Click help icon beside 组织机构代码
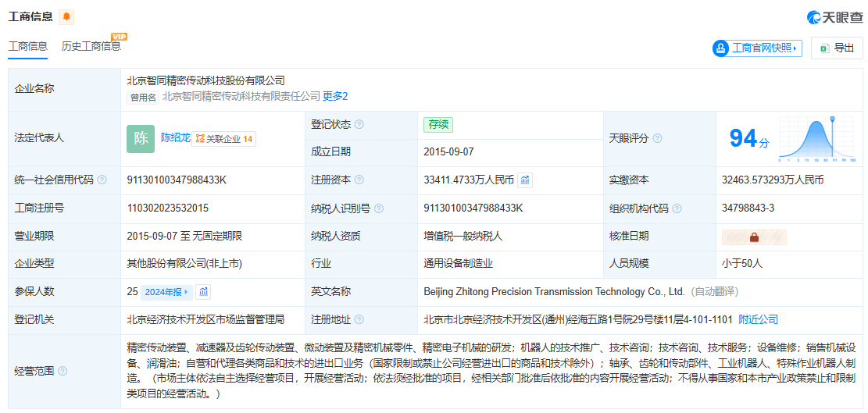868x413 pixels. pyautogui.click(x=677, y=208)
